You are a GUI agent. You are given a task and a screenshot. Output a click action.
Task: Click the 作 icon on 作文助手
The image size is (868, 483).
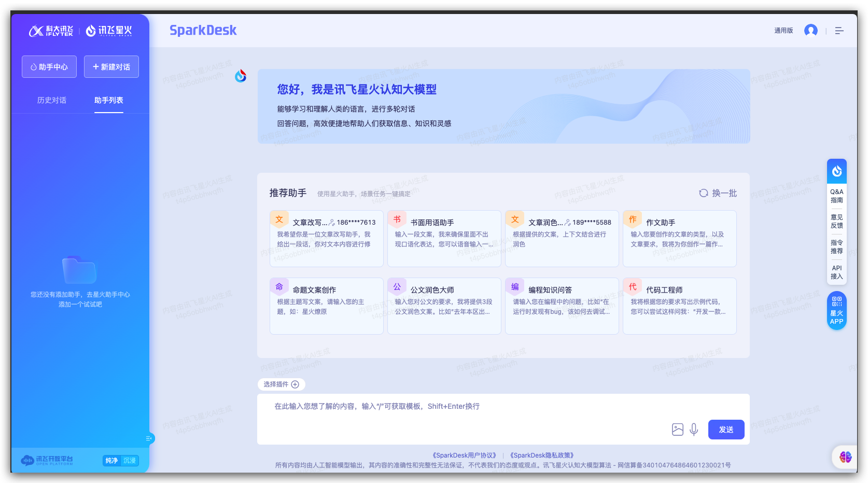pos(633,219)
